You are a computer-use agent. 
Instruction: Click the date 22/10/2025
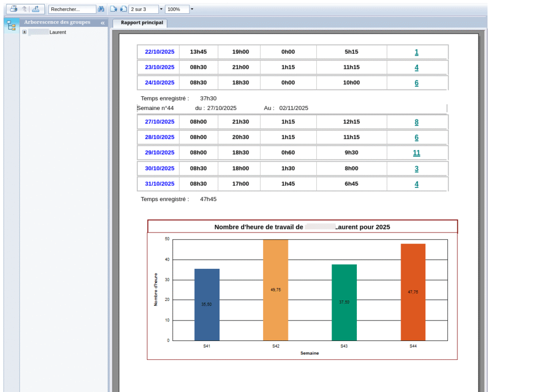pyautogui.click(x=159, y=52)
